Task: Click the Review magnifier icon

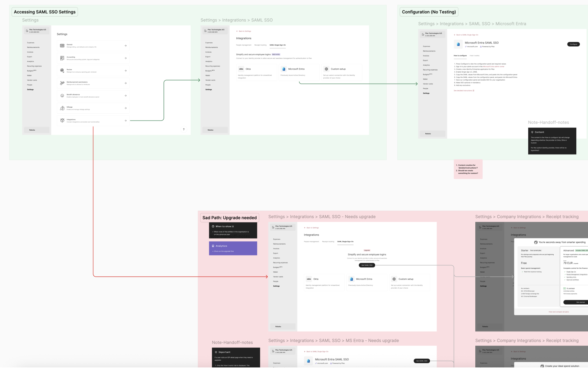Action: point(62,71)
